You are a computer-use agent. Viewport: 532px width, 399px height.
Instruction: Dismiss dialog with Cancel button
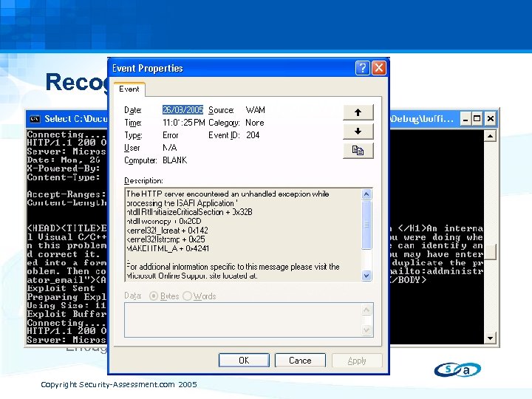click(x=300, y=361)
